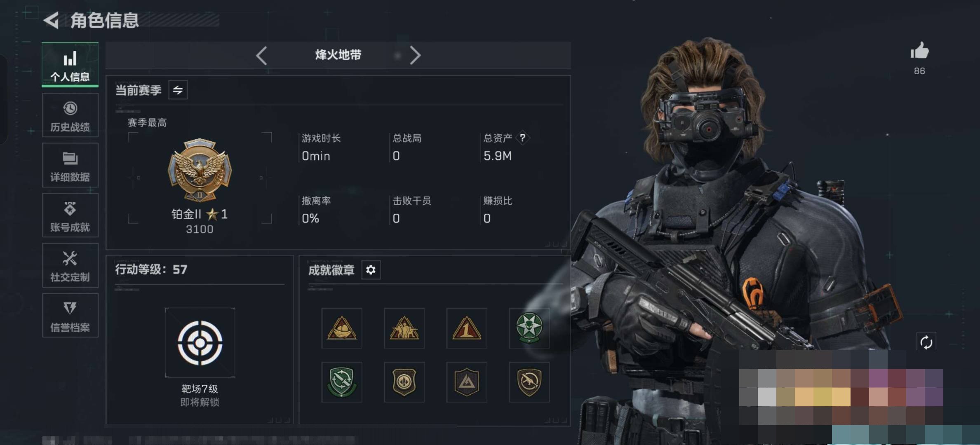Click the 铂金II eagle rank emblem
Screen dimensions: 980x445
[x=200, y=170]
